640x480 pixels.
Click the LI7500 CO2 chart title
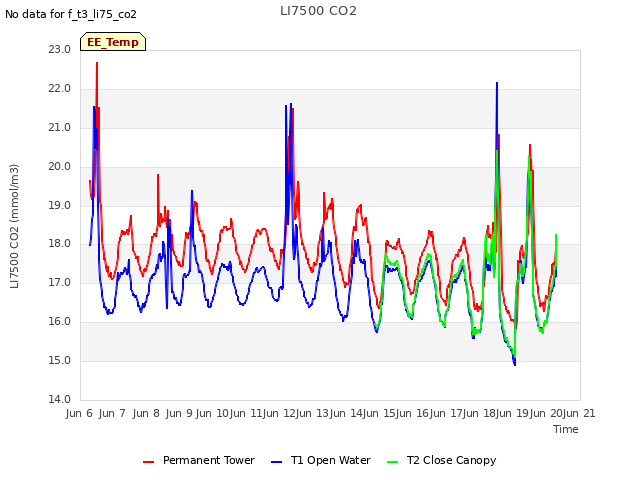[x=318, y=11]
